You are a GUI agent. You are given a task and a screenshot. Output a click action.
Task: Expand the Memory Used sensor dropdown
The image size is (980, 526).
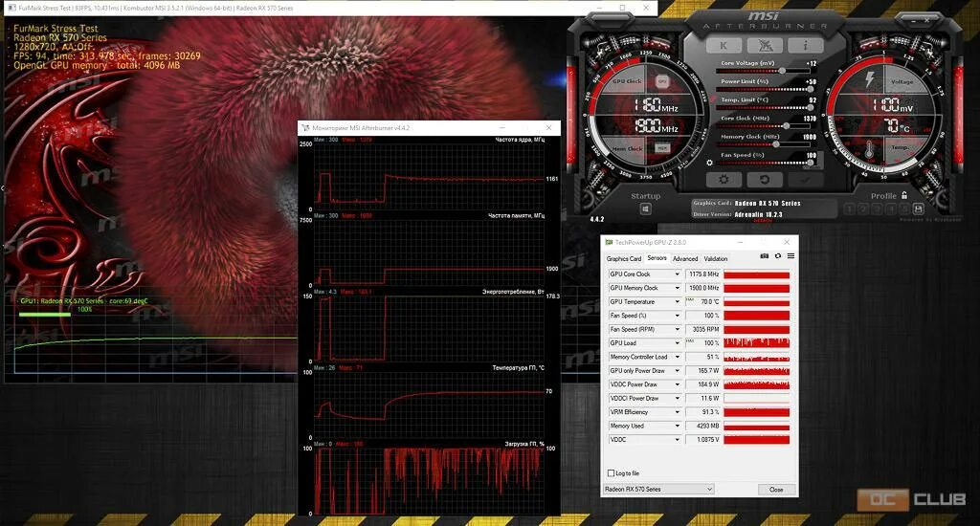677,426
